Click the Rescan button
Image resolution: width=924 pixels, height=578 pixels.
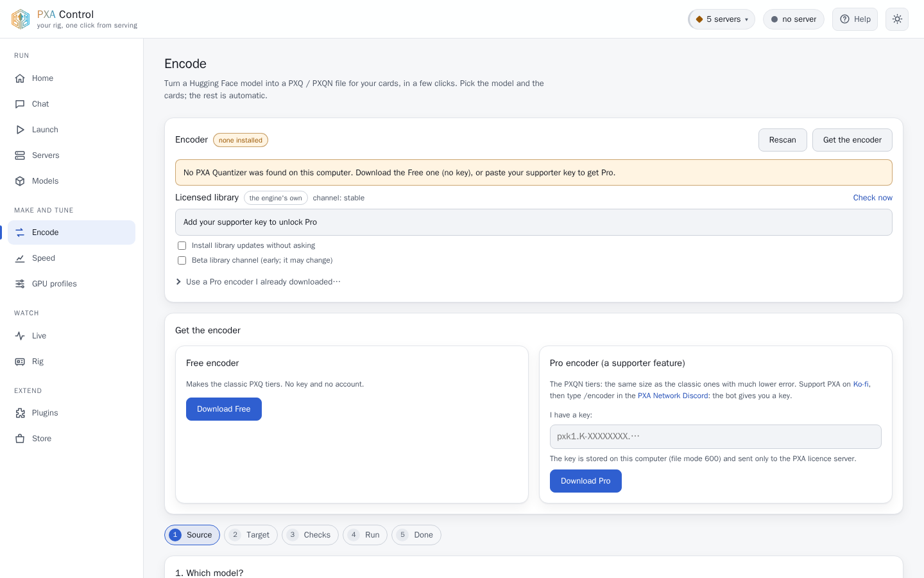(783, 140)
